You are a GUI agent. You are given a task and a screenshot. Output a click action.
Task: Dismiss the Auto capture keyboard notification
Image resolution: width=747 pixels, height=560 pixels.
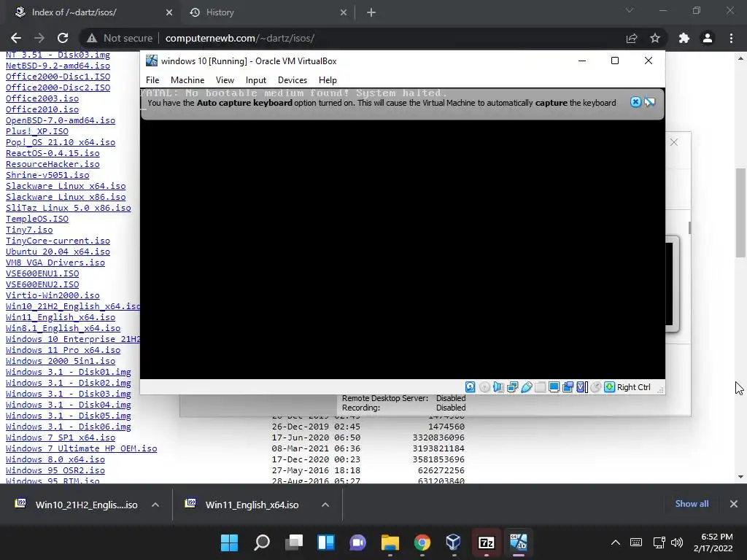coord(635,102)
